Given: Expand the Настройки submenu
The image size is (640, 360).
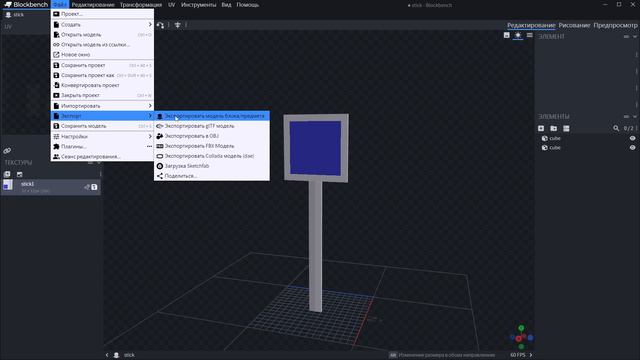Looking at the screenshot, I should point(102,136).
